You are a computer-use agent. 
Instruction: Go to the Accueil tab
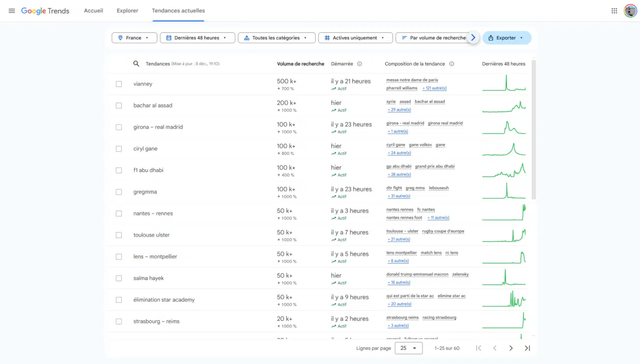pyautogui.click(x=94, y=11)
